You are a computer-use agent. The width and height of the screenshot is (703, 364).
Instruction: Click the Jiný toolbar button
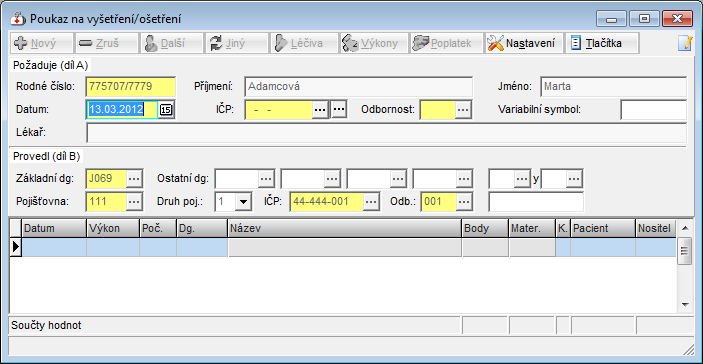pos(236,43)
